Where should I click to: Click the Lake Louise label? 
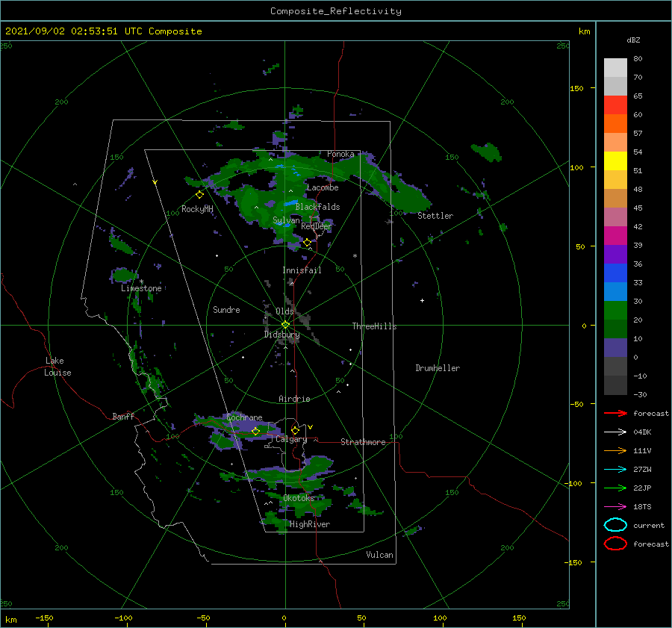57,367
